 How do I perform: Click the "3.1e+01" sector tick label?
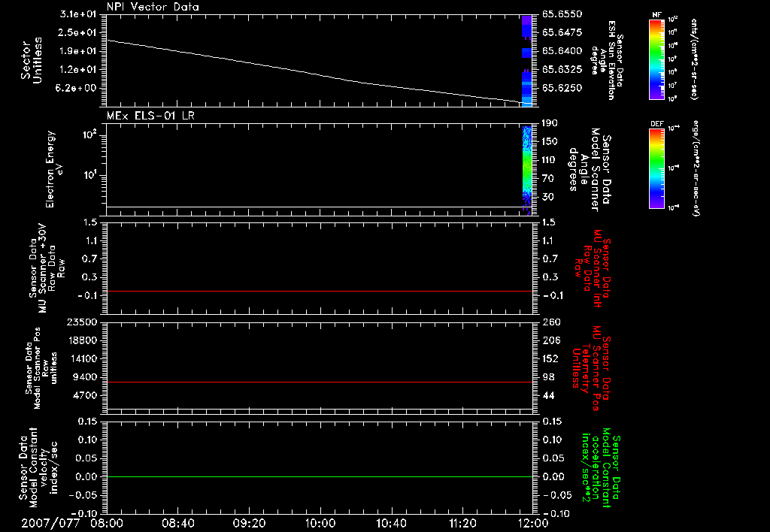77,14
